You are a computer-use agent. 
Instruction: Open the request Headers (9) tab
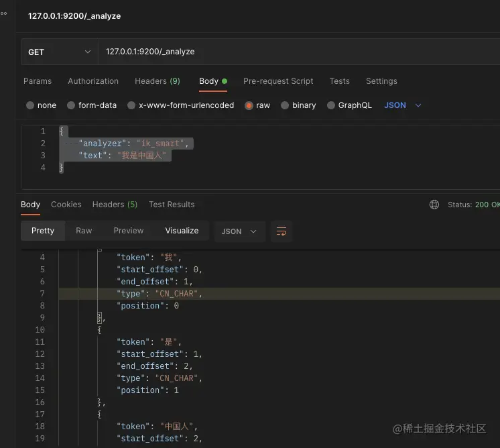click(158, 81)
